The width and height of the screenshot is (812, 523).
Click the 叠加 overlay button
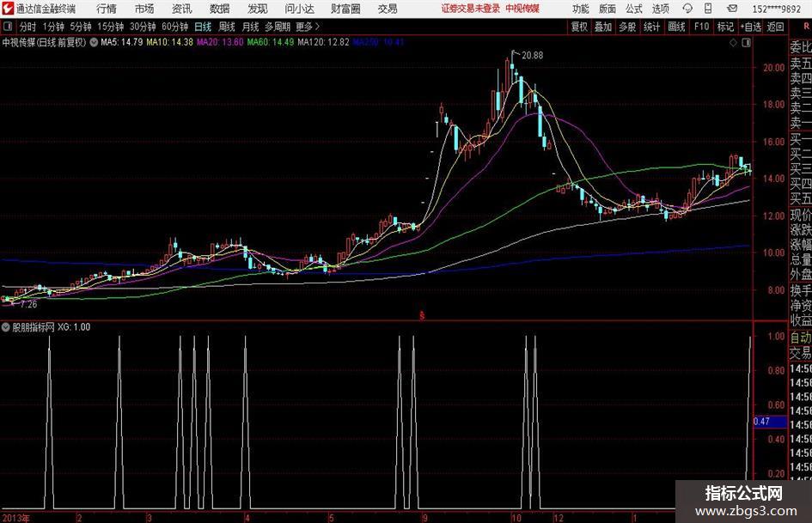(603, 27)
